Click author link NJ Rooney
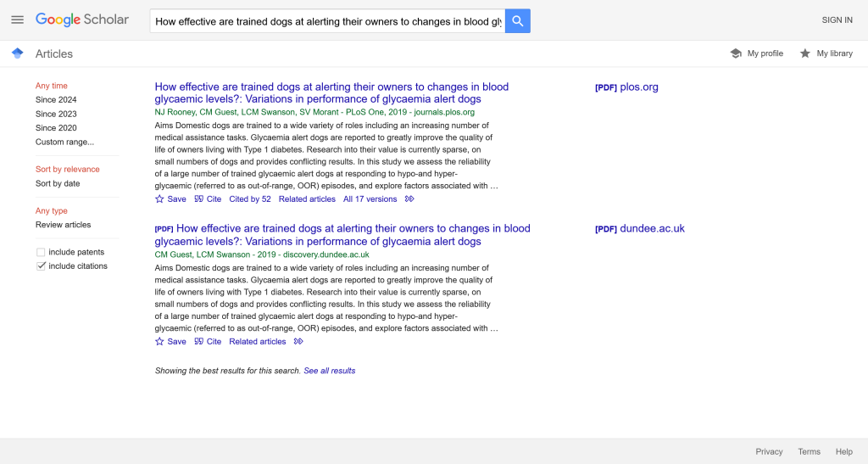The image size is (868, 464). point(175,112)
